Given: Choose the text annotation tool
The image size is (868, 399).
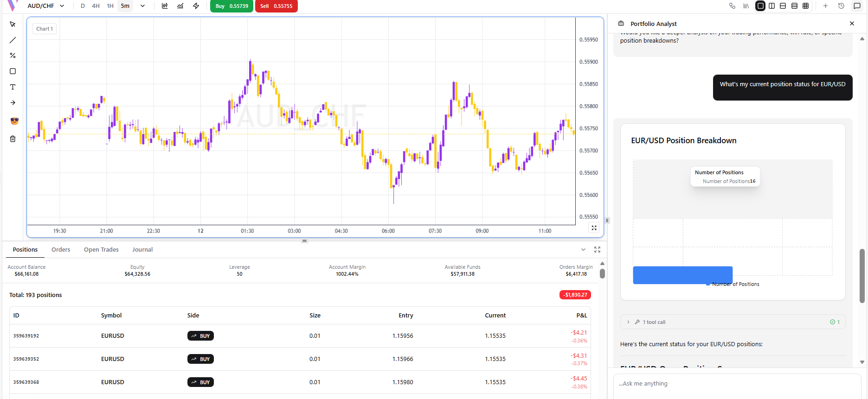Looking at the screenshot, I should [13, 87].
